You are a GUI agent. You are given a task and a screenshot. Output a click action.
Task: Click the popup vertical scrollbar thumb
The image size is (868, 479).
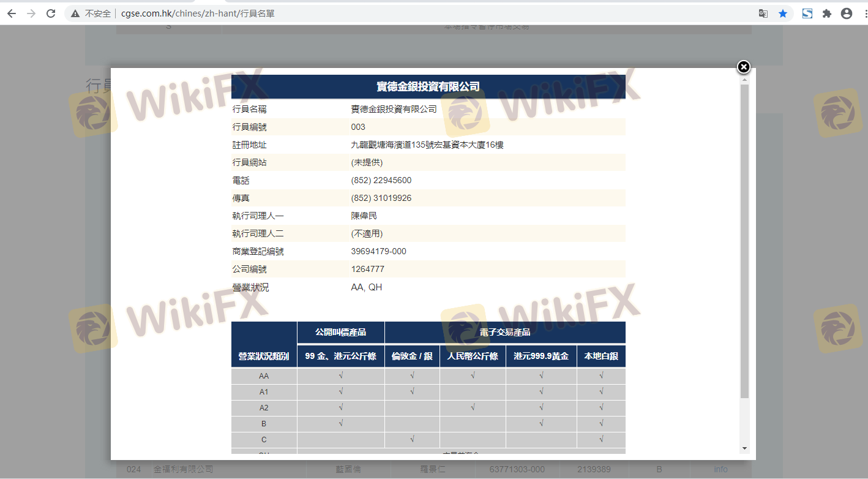tap(745, 239)
